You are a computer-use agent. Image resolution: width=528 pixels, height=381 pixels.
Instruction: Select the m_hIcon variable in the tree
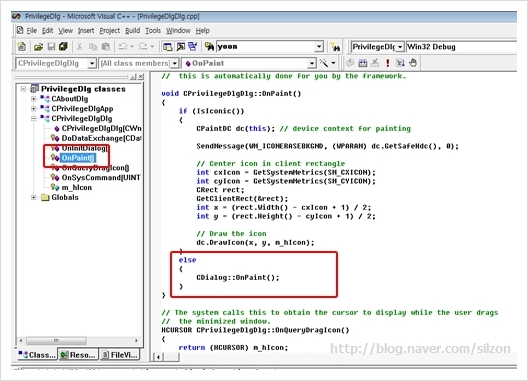click(x=76, y=187)
